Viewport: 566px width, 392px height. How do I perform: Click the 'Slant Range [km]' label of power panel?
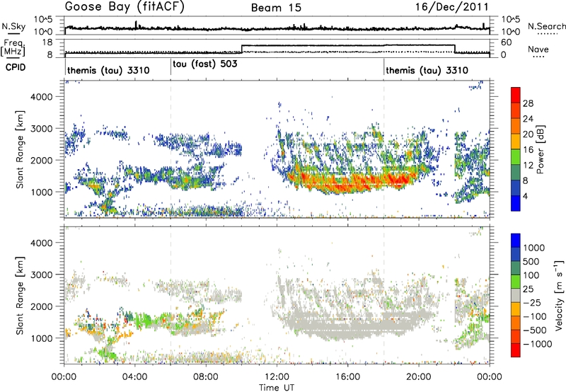click(x=20, y=149)
